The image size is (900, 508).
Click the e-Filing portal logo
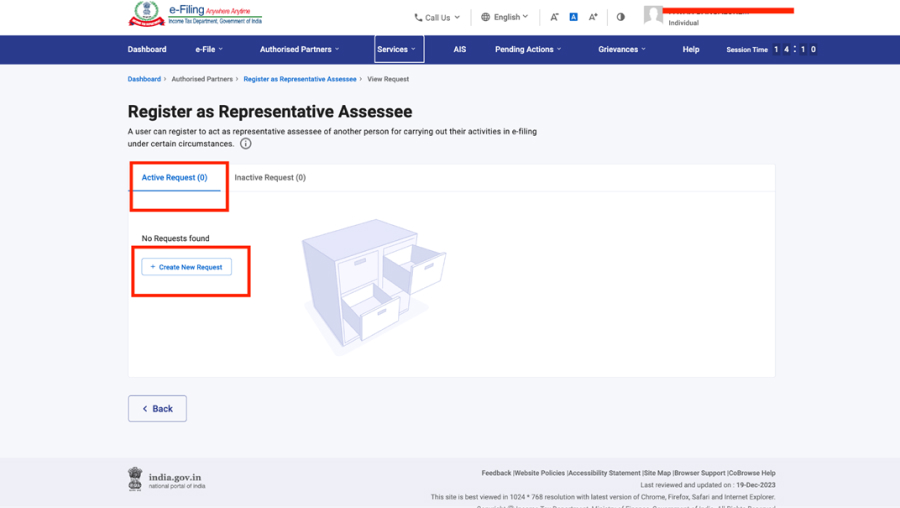point(195,14)
